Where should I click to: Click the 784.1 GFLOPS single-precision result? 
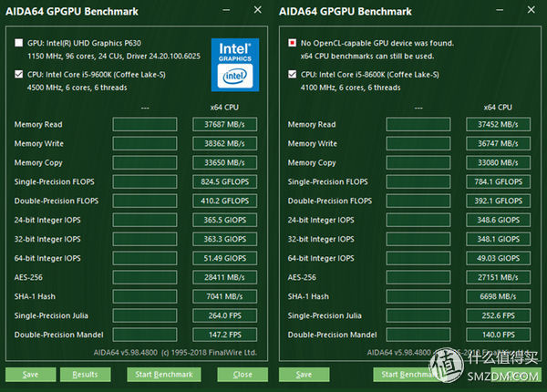498,182
